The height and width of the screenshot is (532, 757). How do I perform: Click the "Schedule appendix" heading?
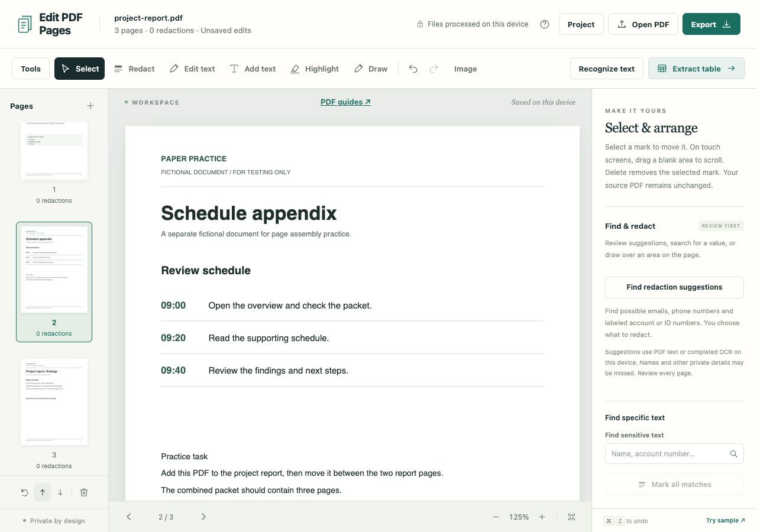(x=249, y=213)
